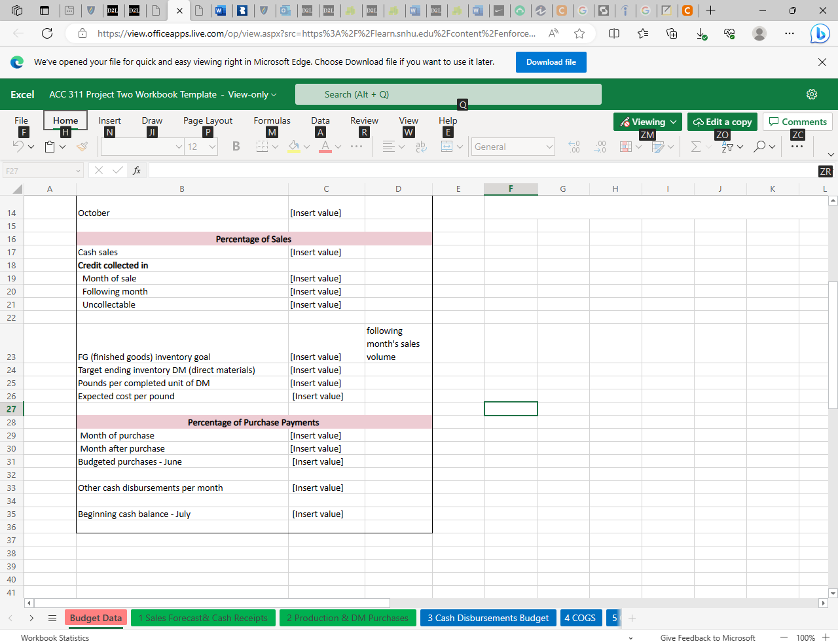The image size is (838, 644).
Task: Refresh the browser page
Action: point(47,33)
